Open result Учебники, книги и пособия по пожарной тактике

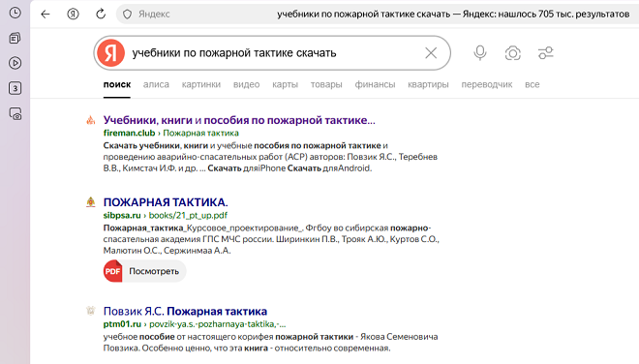(x=239, y=120)
